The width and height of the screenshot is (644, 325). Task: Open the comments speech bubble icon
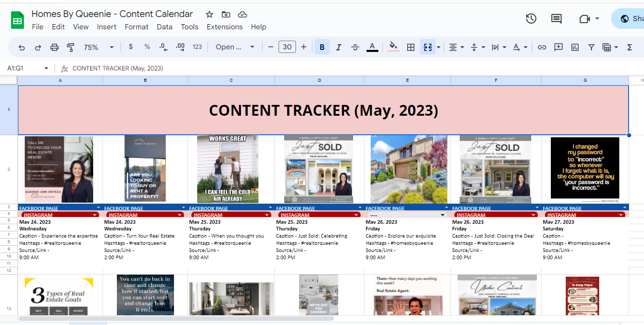556,19
